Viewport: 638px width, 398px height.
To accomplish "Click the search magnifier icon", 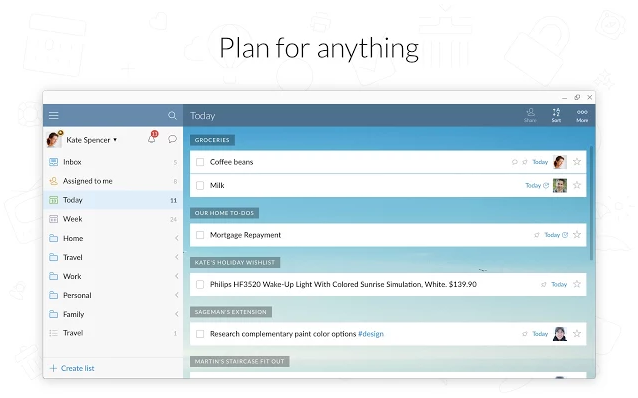I will [x=173, y=116].
